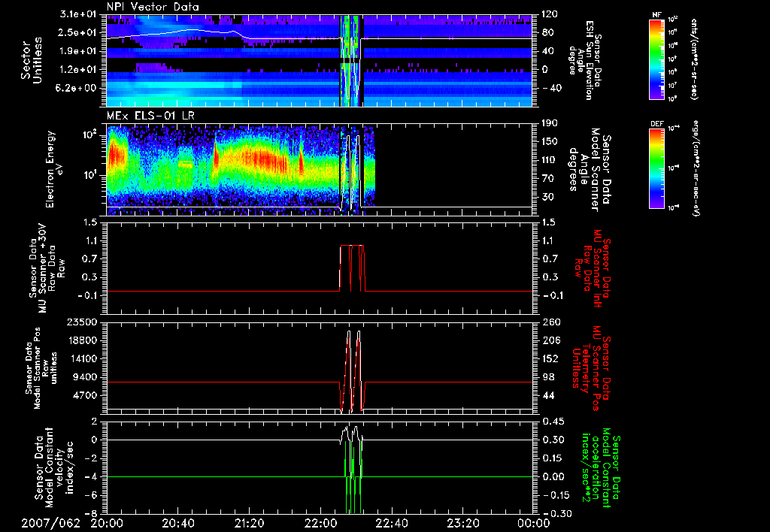The height and width of the screenshot is (532, 770).
Task: Click the 'MU Scanner +30V Raw Data' axis title
Action: [x=47, y=268]
